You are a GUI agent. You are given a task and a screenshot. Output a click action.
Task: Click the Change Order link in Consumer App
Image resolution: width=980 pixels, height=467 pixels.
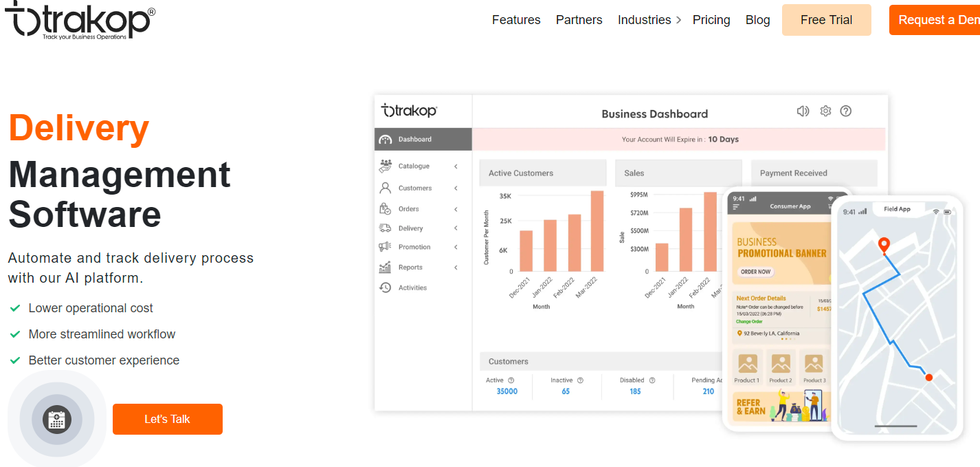pos(749,321)
